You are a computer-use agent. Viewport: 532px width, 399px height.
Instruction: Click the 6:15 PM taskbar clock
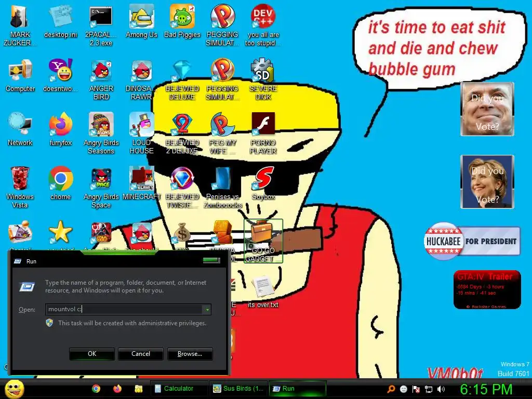486,389
